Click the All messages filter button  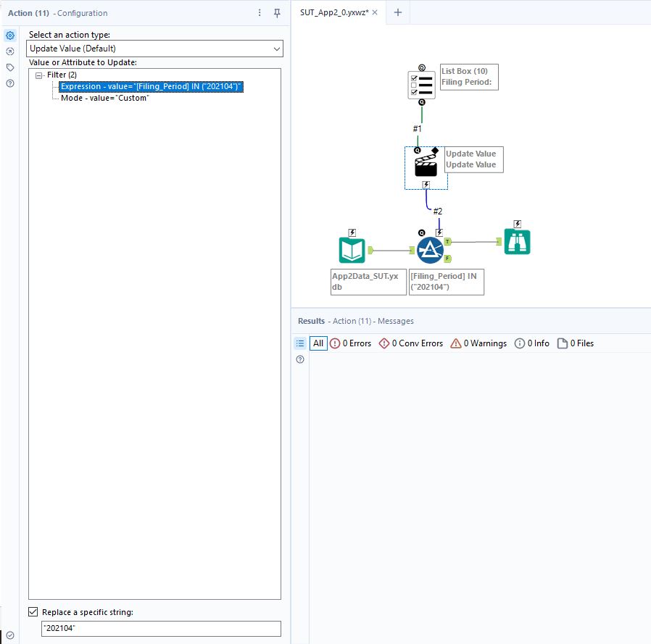[x=318, y=343]
